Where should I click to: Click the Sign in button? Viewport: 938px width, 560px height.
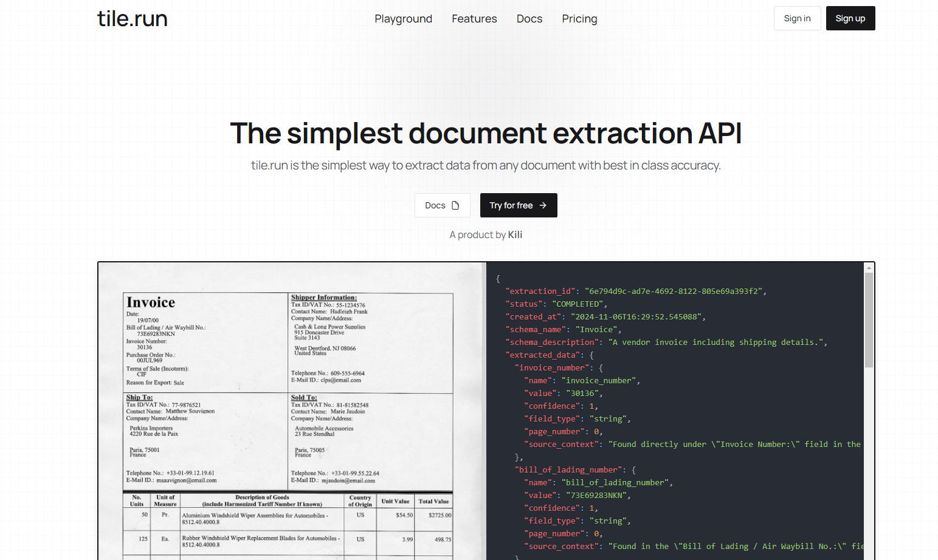796,18
